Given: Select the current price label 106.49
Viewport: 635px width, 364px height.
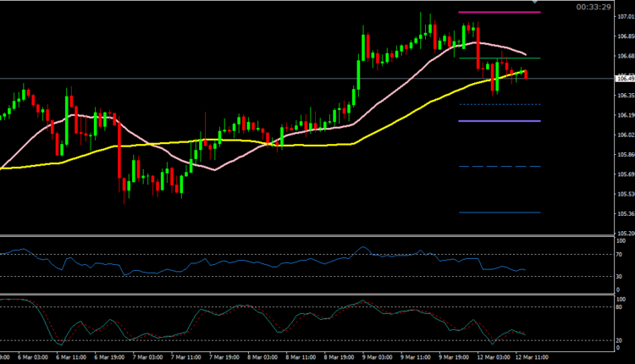Looking at the screenshot, I should (x=626, y=79).
